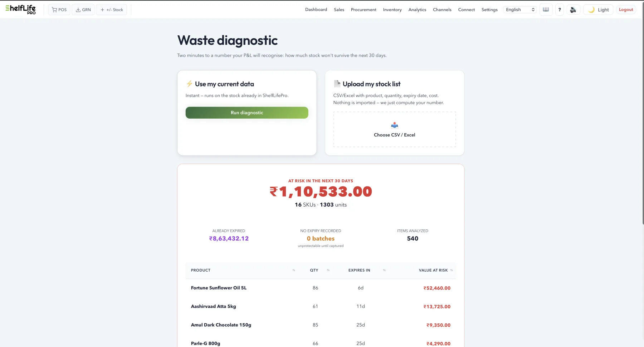Open the Analytics menu
Screen dimensions: 644x347
[x=417, y=10]
